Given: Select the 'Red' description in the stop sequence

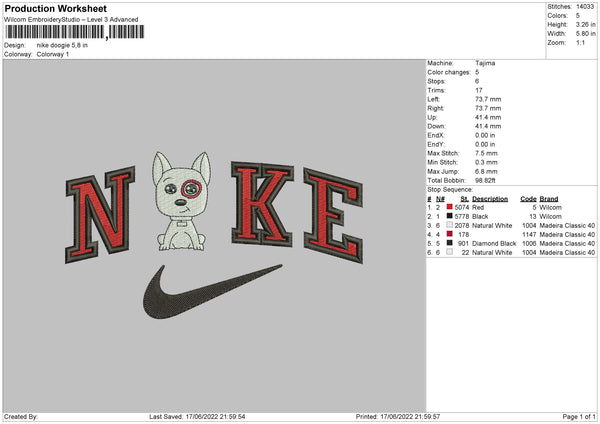Looking at the screenshot, I should coord(478,207).
